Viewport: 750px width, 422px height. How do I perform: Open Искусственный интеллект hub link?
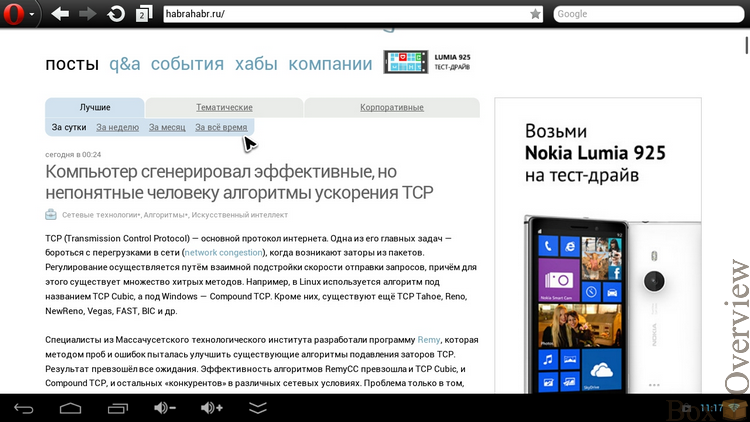(x=240, y=215)
